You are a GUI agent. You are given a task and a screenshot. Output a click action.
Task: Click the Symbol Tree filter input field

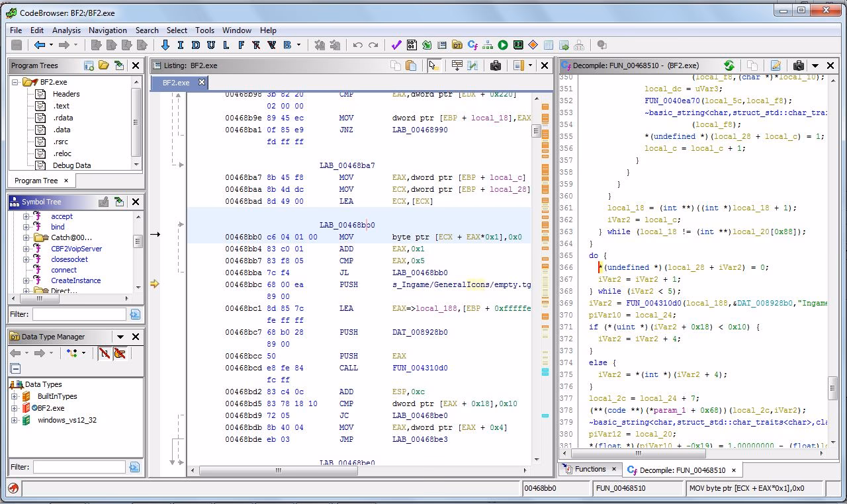(79, 314)
